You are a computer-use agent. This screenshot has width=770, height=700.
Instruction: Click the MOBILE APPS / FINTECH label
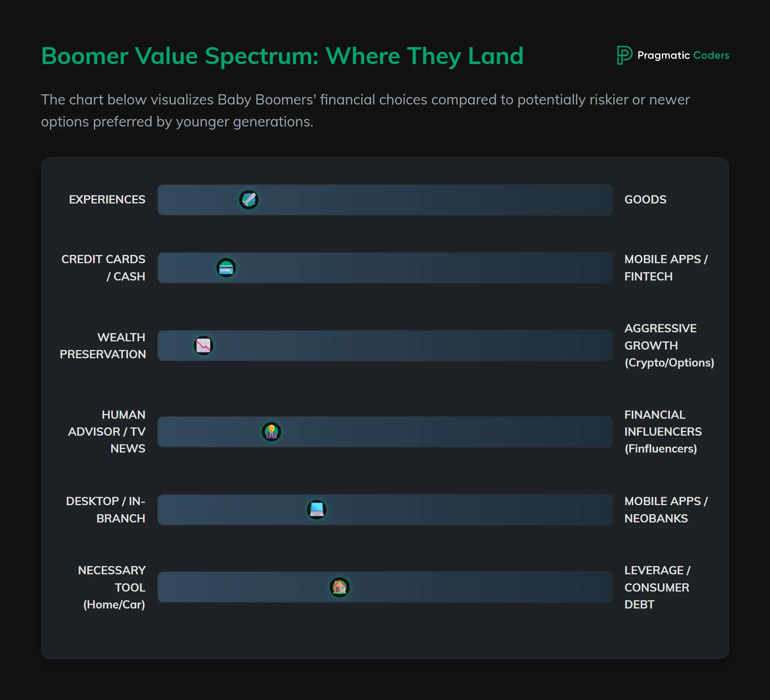665,268
